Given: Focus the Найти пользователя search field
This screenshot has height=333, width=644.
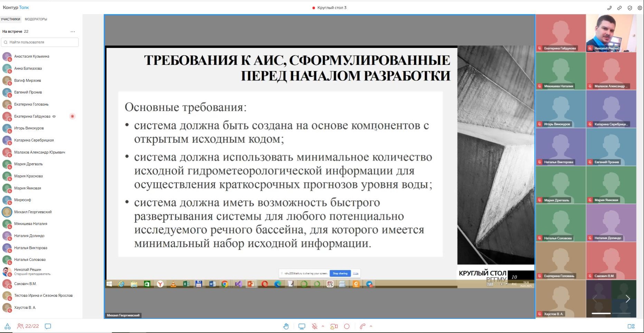Looking at the screenshot, I should (x=40, y=42).
